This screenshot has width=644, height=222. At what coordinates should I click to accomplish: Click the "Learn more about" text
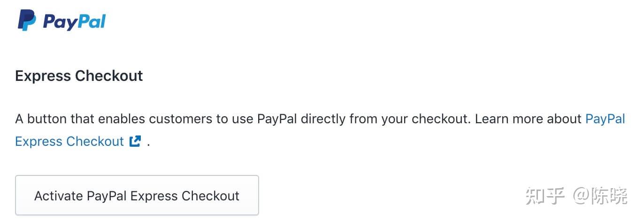[x=528, y=119]
